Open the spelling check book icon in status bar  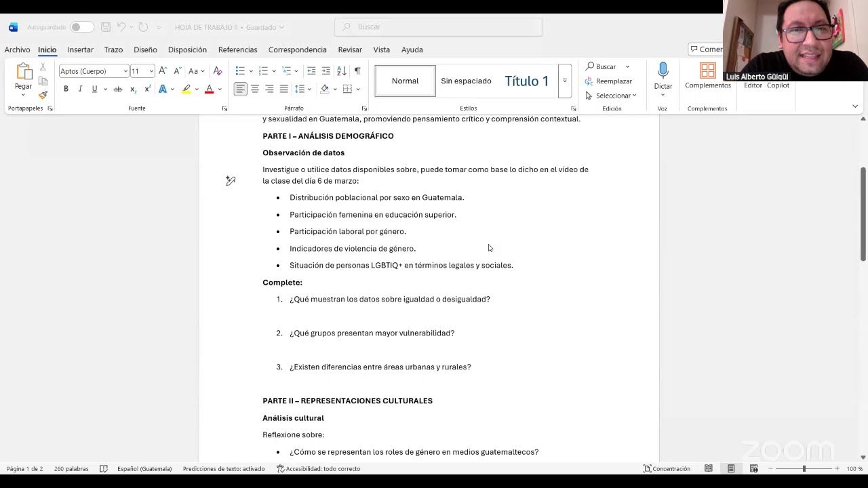104,469
